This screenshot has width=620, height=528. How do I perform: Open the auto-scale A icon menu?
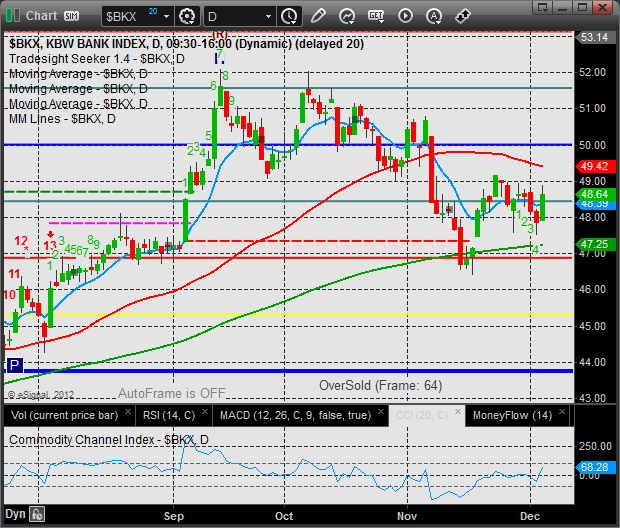pyautogui.click(x=434, y=16)
